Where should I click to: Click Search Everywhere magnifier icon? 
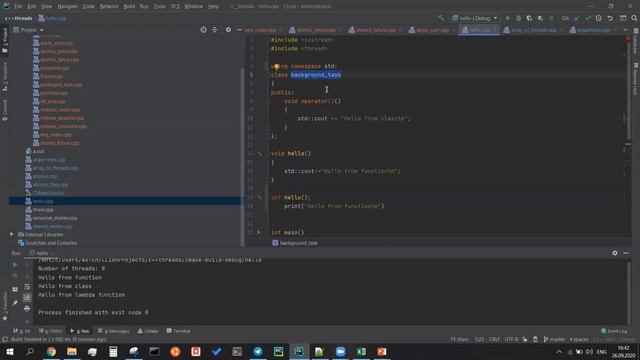[634, 18]
